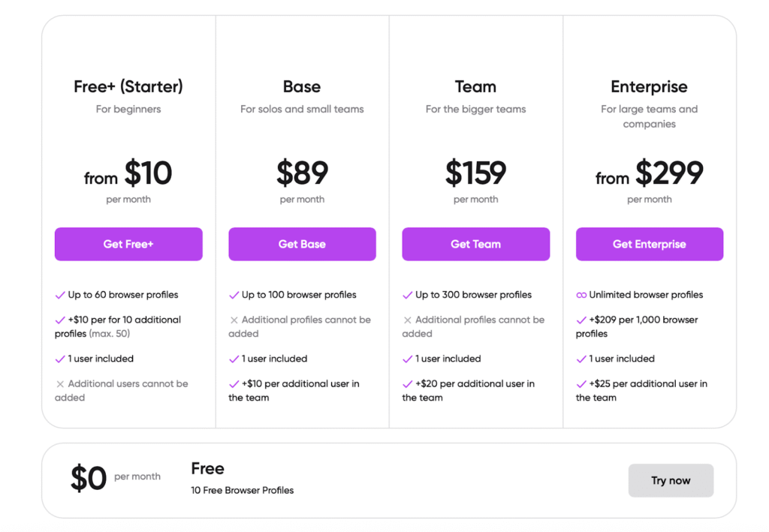Screen dimensions: 769x532
Task: Click X icon in Base plan's additional profiles row
Action: coord(234,320)
